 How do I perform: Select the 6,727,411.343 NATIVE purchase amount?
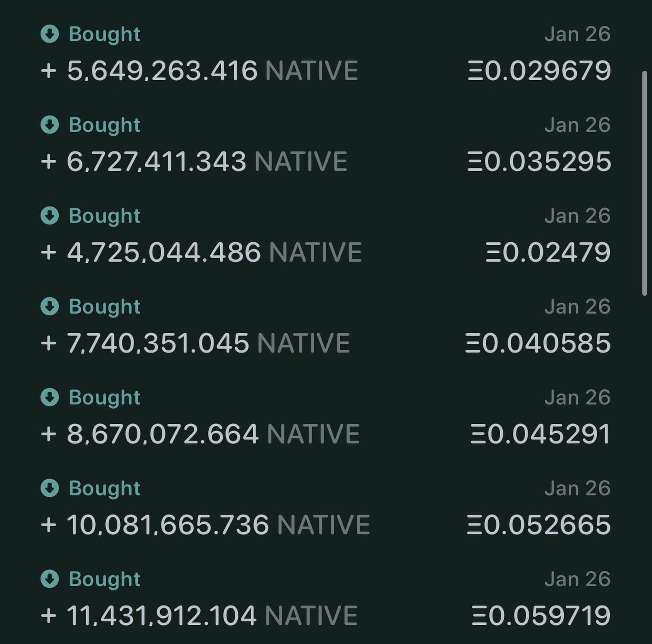(194, 162)
